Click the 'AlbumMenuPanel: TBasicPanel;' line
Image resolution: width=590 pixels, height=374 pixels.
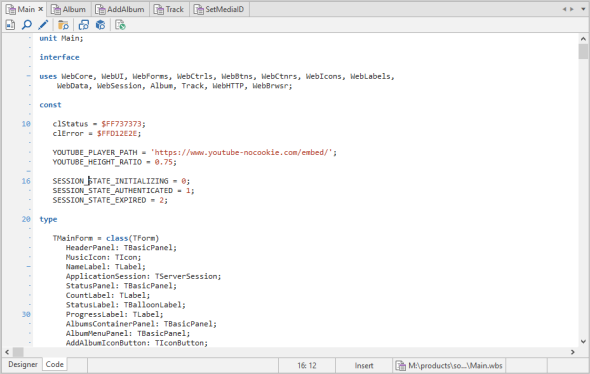pos(128,333)
